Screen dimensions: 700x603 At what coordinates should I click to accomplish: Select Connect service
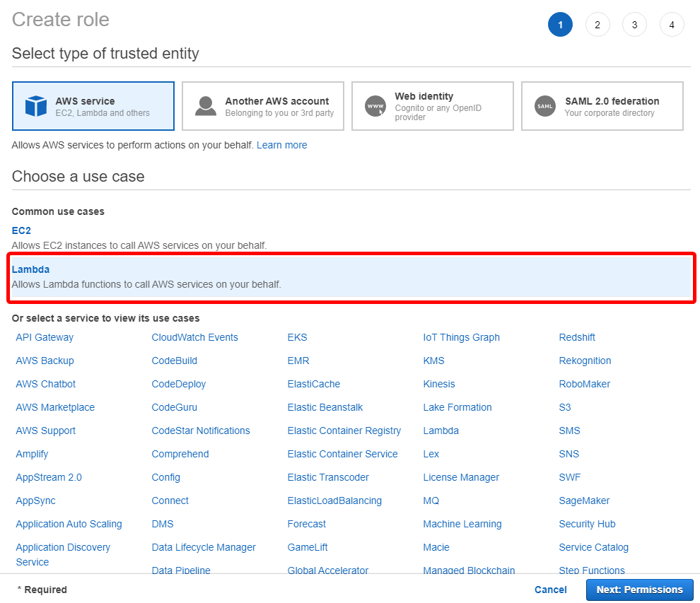(170, 500)
